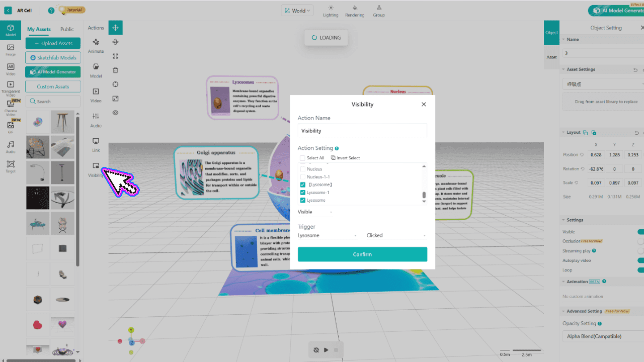The height and width of the screenshot is (362, 644).
Task: Select the Link action icon
Action: [96, 142]
